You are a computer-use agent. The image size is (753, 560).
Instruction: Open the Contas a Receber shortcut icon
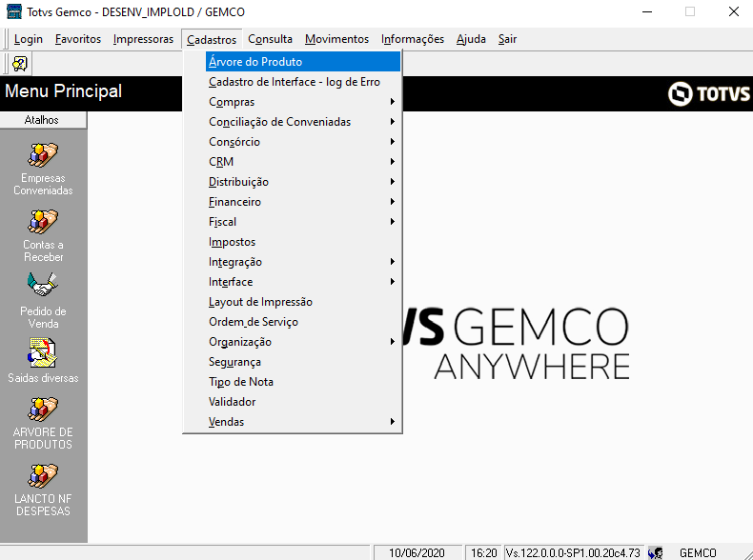(43, 221)
